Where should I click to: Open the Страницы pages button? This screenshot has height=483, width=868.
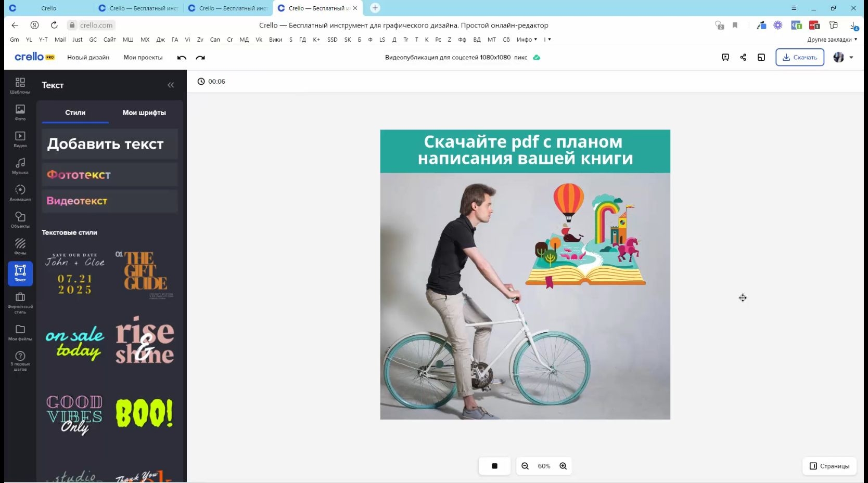coord(829,466)
